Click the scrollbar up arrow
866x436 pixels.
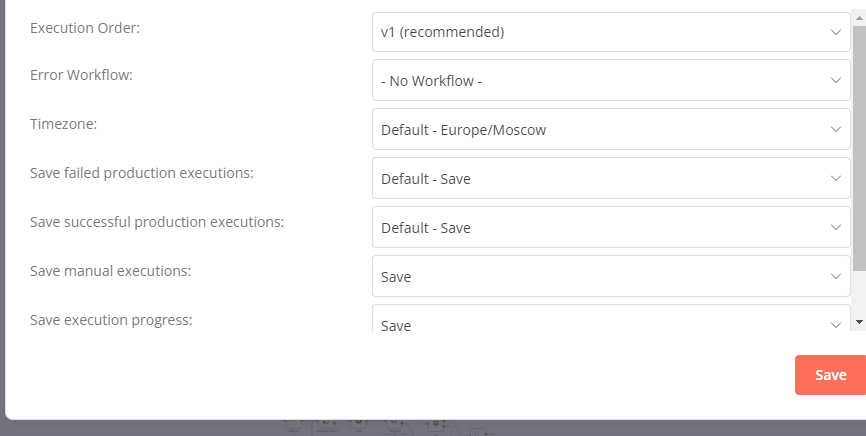pos(859,18)
